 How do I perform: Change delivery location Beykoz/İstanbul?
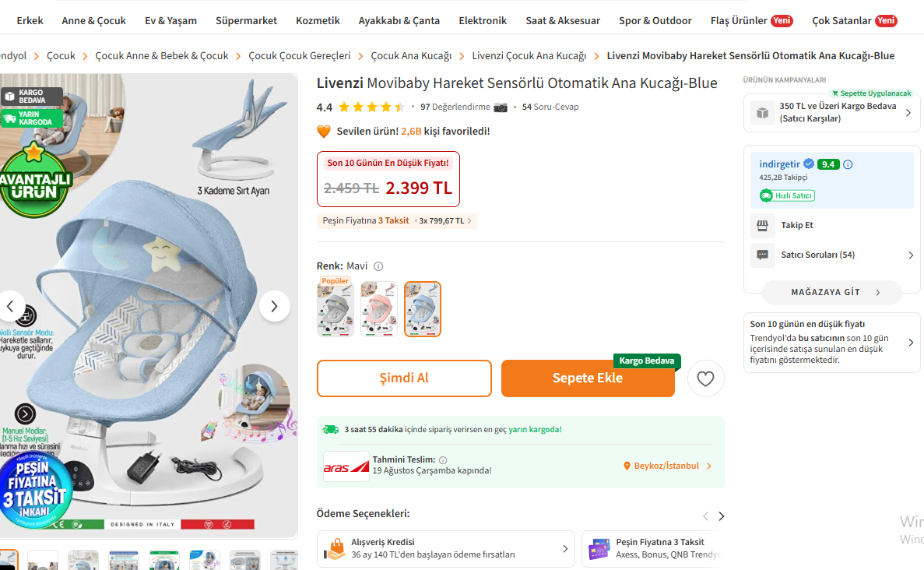click(667, 466)
